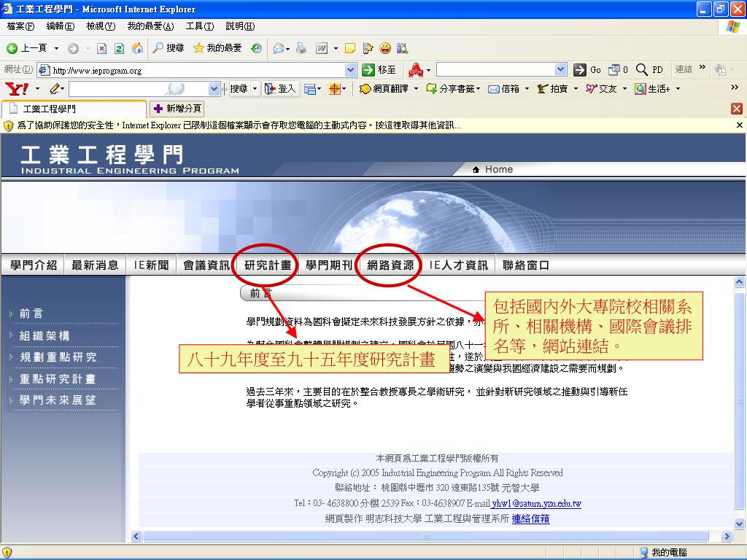Open the 網路資源 navigation item
Image resolution: width=747 pixels, height=560 pixels.
pyautogui.click(x=390, y=265)
